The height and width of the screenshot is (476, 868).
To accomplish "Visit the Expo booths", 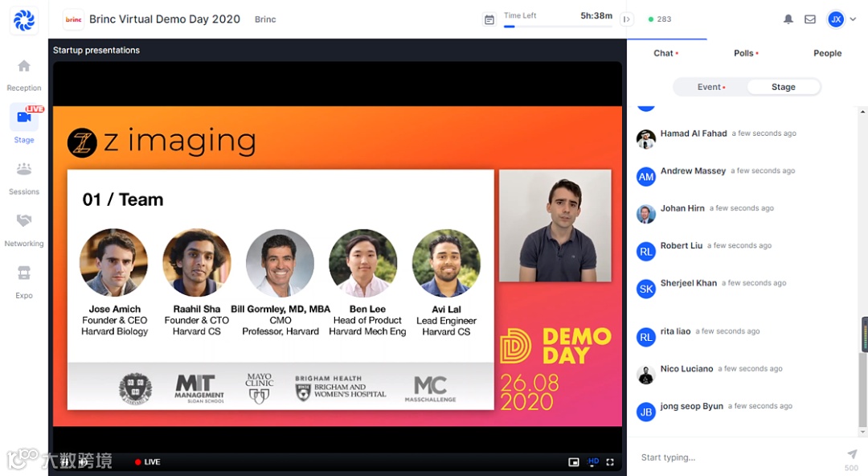I will pyautogui.click(x=24, y=282).
